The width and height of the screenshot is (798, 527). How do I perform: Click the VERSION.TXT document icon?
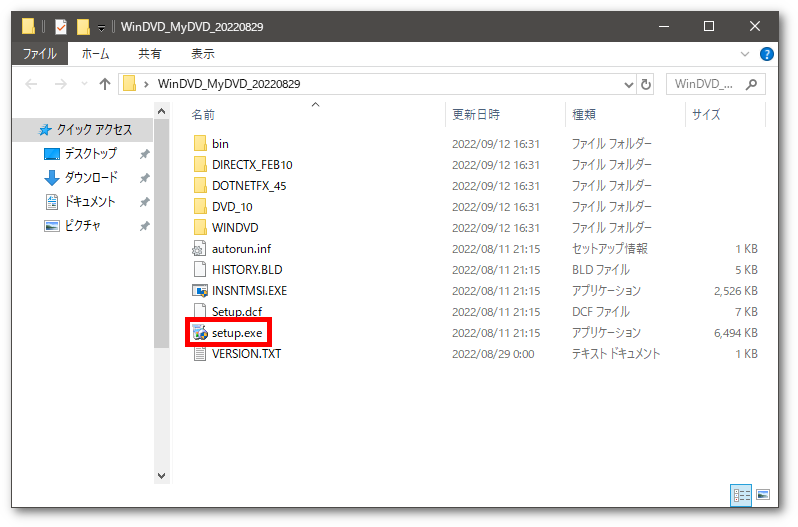[x=200, y=354]
